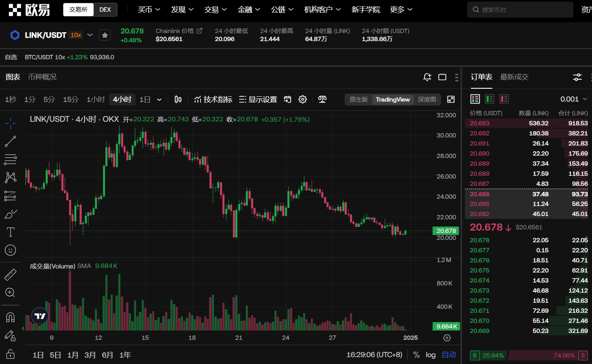Open the candlestick chart style selector
The height and width of the screenshot is (364, 592).
178,100
